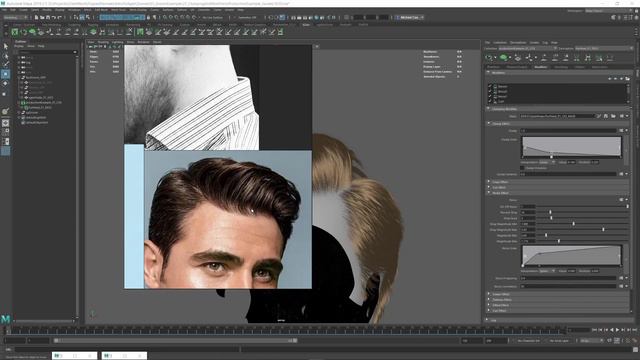640x360 pixels.
Task: Activate the highlighted Move tool
Action: pos(5,74)
